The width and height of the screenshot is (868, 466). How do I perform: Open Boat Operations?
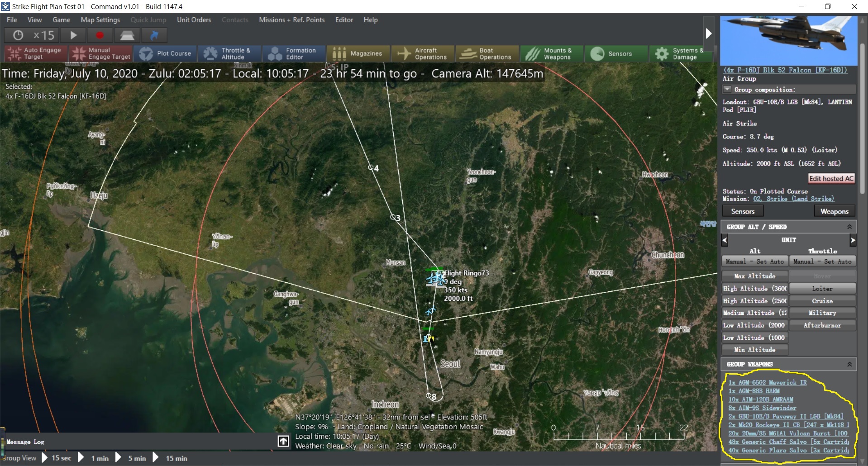coord(487,53)
